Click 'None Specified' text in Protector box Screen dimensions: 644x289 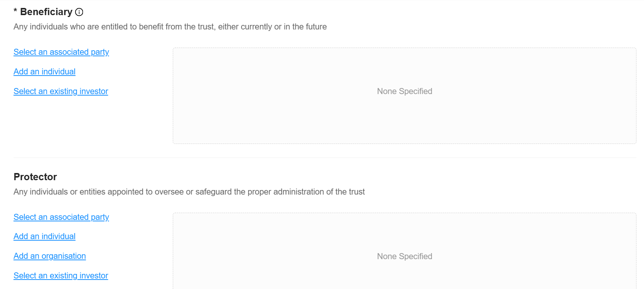click(x=404, y=257)
